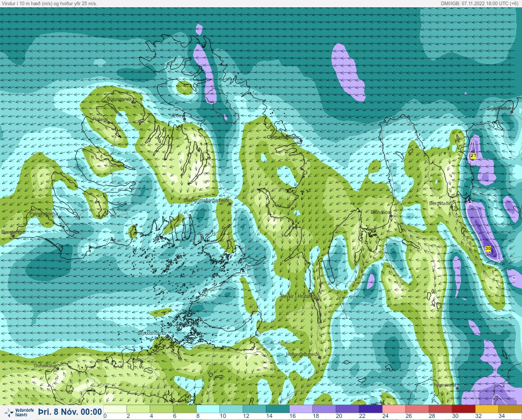Click the Bjargtangar station label

(x=14, y=232)
